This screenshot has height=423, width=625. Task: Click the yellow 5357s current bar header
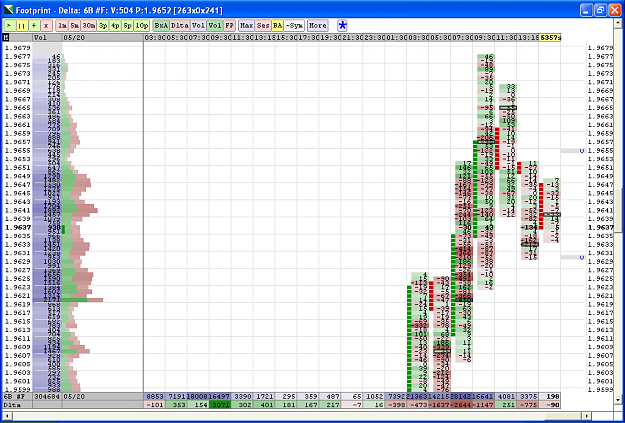550,37
